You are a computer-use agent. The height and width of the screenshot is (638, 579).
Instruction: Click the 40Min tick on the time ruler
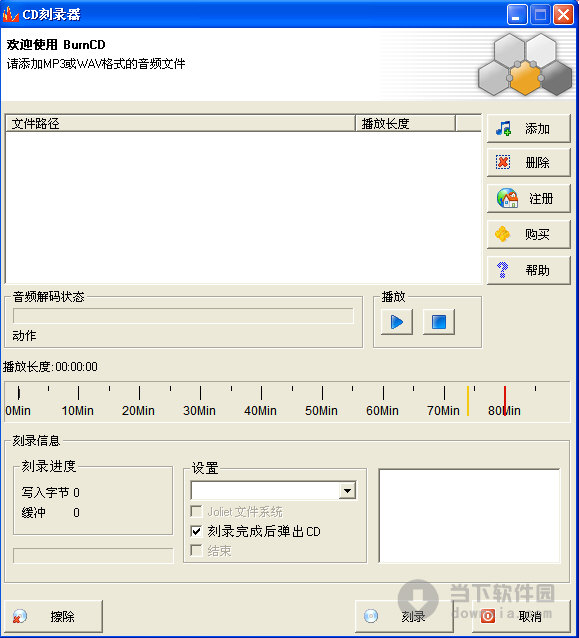click(x=261, y=393)
